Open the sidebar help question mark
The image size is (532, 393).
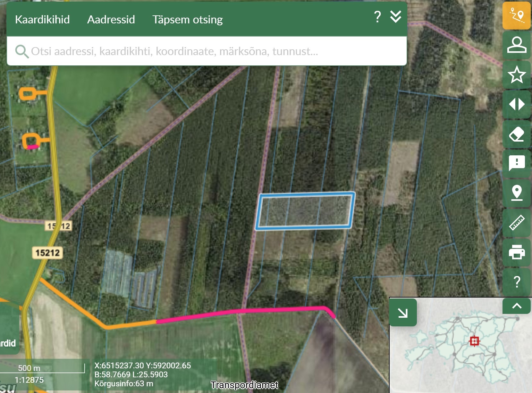click(x=516, y=282)
